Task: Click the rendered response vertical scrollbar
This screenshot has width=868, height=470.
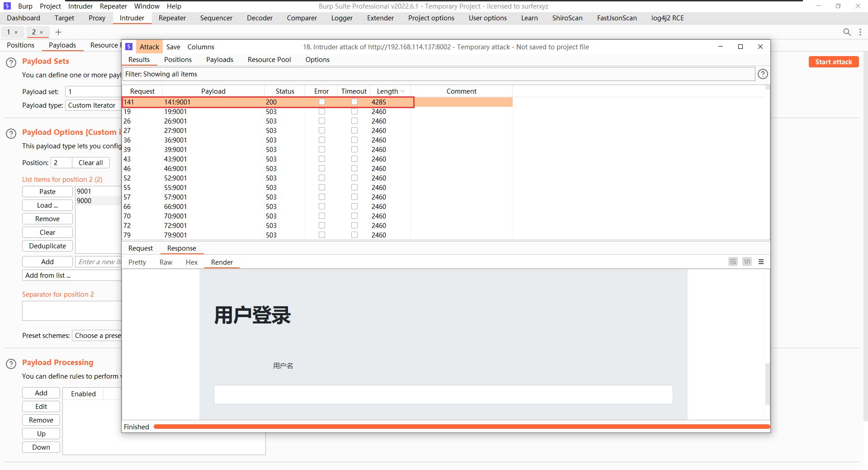Action: (x=767, y=384)
